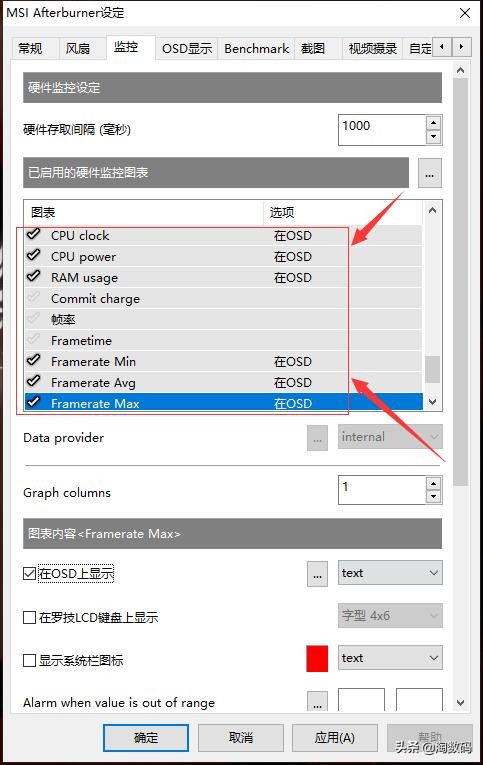Open the 截图 tab
The width and height of the screenshot is (483, 765).
(318, 48)
